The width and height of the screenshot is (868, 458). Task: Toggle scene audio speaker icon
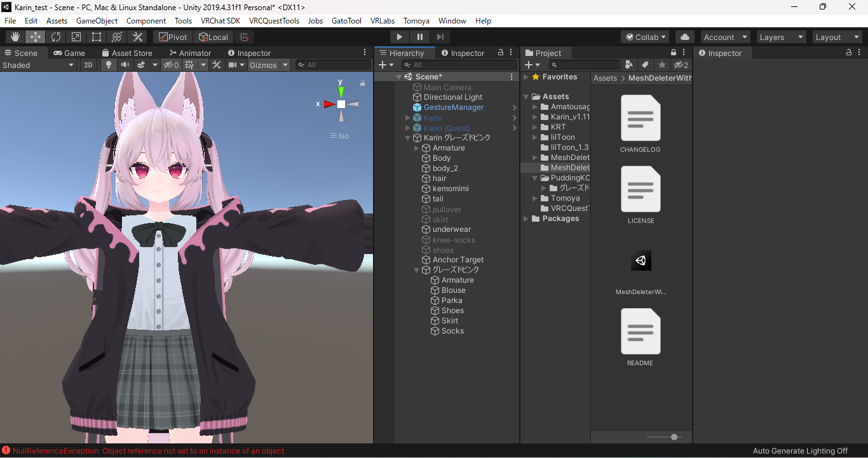click(125, 65)
